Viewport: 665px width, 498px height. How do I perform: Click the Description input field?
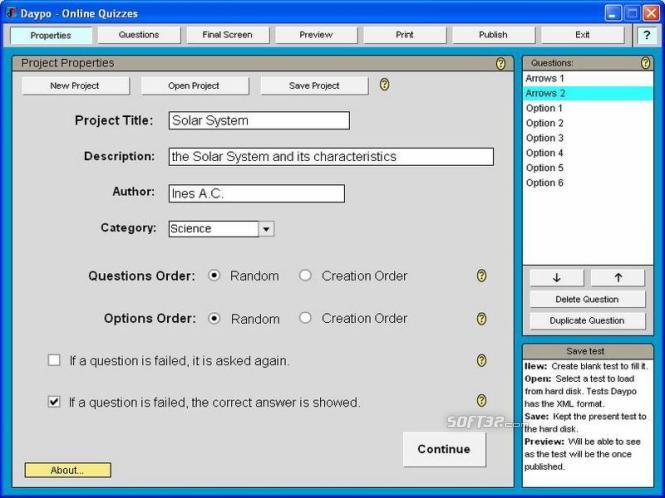tap(331, 157)
